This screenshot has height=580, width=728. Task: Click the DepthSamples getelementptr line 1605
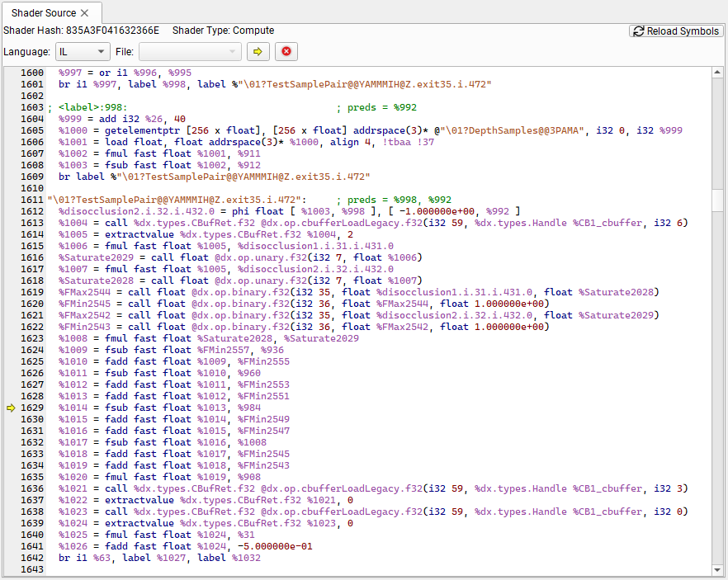coord(248,130)
